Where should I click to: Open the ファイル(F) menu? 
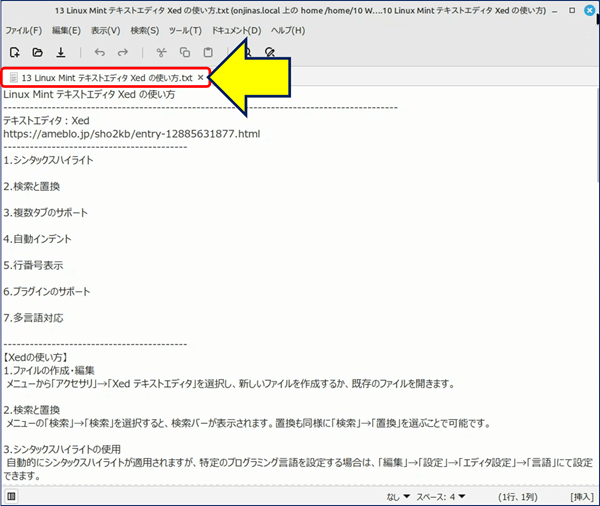[x=23, y=31]
